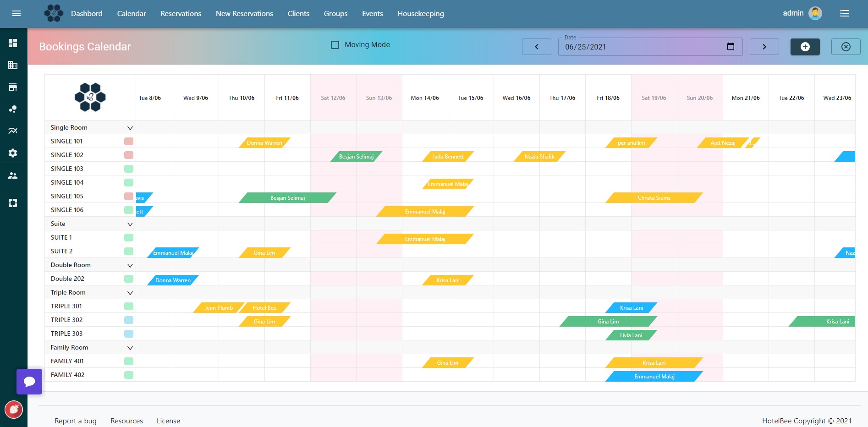Enable Moving Mode checkbox
The image size is (868, 427).
(335, 44)
